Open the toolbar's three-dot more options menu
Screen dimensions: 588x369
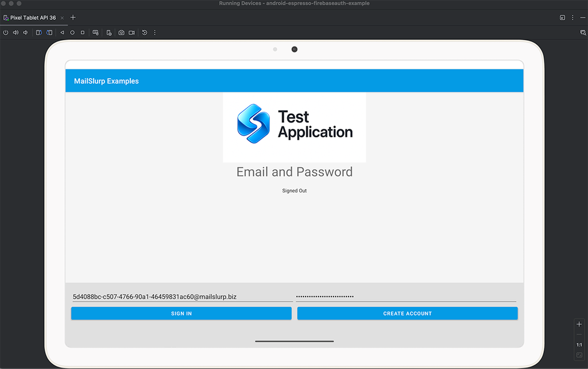pyautogui.click(x=154, y=33)
